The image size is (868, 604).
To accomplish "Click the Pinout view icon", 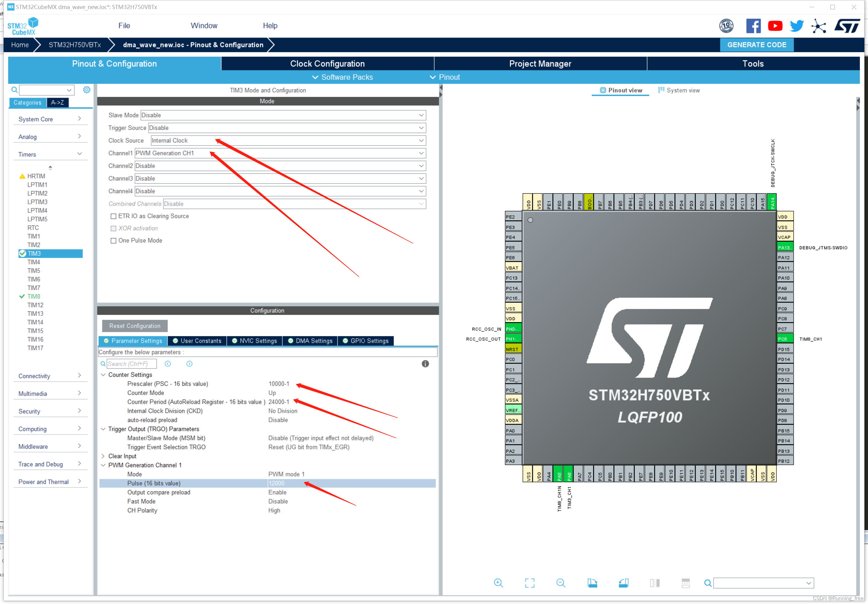I will pos(602,90).
